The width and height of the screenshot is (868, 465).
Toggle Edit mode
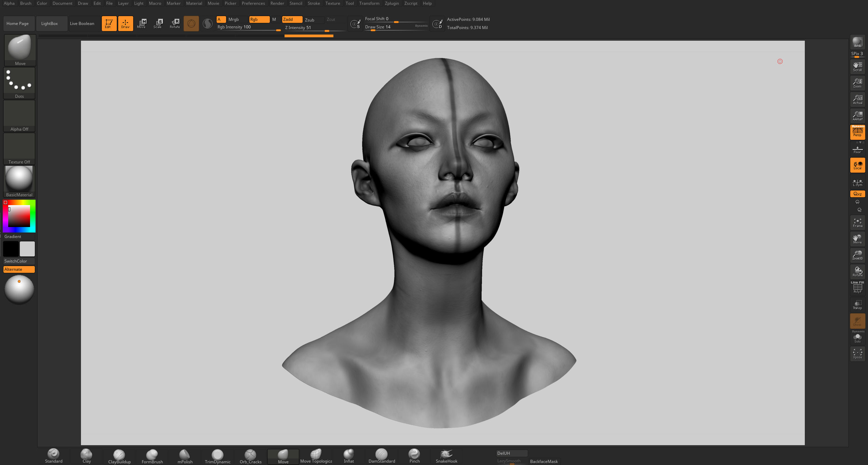point(109,23)
